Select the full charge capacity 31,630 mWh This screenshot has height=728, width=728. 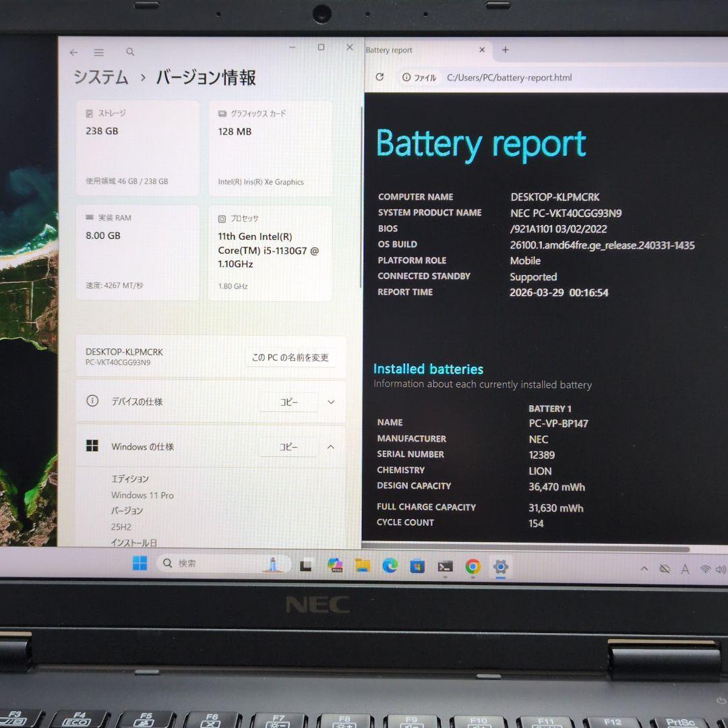coord(555,508)
